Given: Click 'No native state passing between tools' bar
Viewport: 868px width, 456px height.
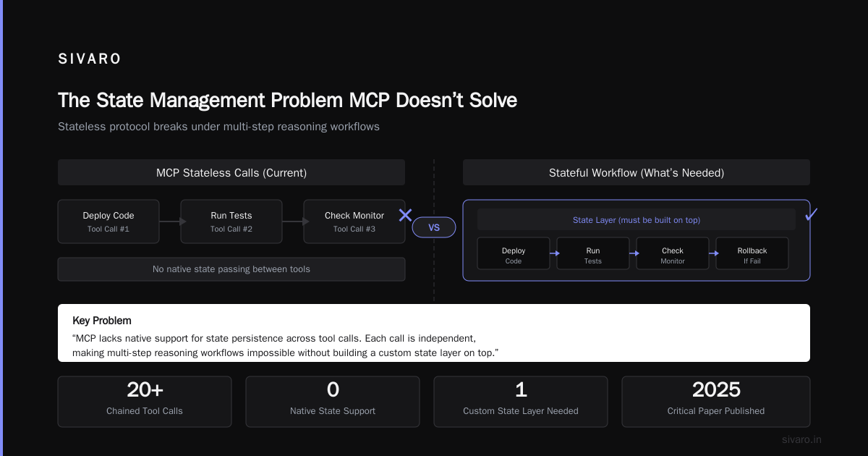Looking at the screenshot, I should (231, 269).
